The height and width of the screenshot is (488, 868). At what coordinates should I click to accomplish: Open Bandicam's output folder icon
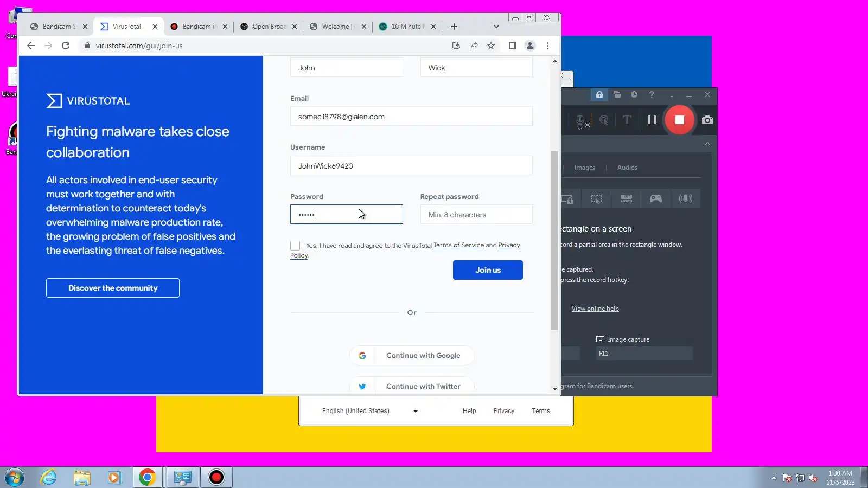click(x=617, y=94)
